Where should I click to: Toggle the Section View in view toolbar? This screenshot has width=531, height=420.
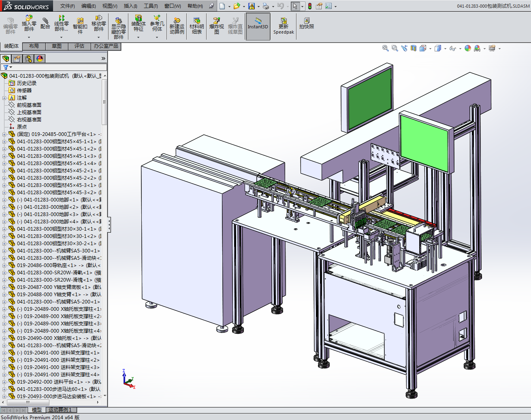tap(413, 48)
